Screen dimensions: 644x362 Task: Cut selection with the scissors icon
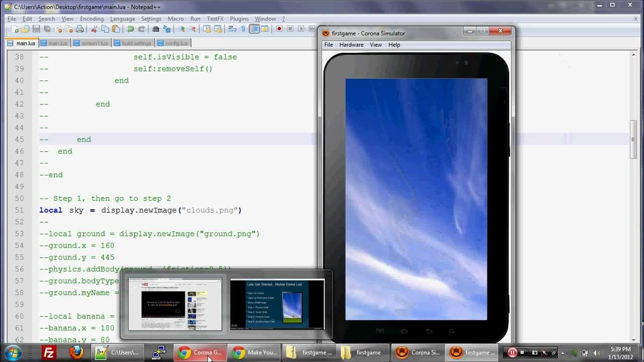coord(94,29)
